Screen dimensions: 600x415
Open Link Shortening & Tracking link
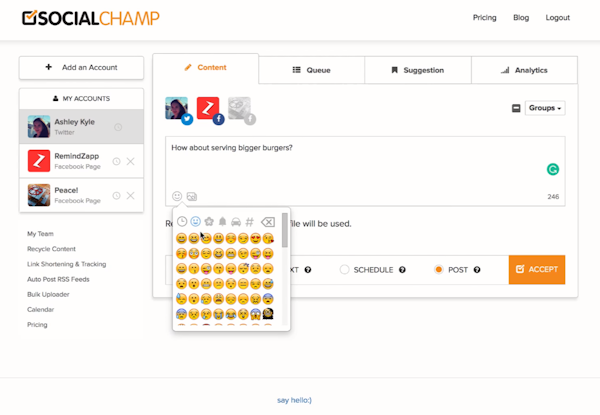[66, 264]
